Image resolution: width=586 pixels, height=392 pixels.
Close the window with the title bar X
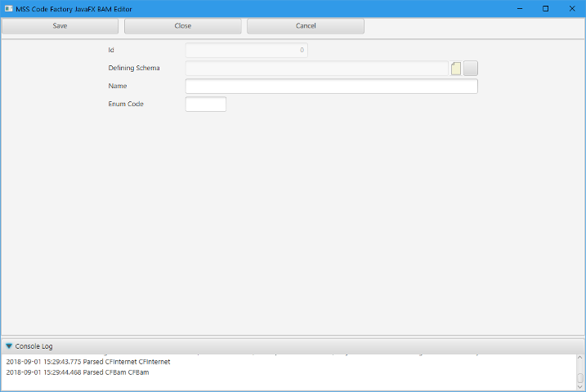point(572,8)
